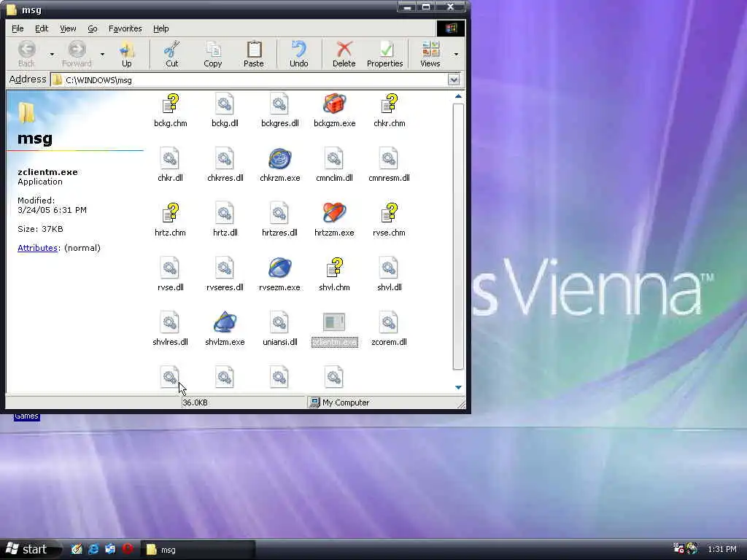
Task: Open the Go menu
Action: (93, 28)
